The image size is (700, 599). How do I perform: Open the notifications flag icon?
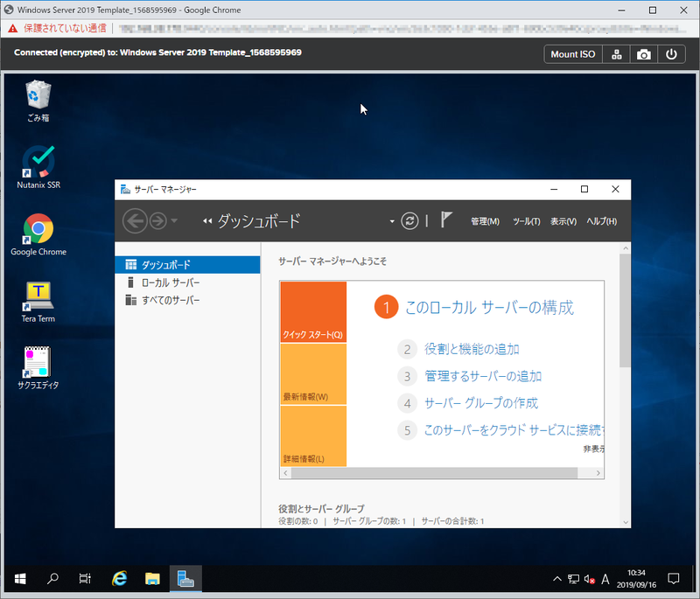coord(446,219)
